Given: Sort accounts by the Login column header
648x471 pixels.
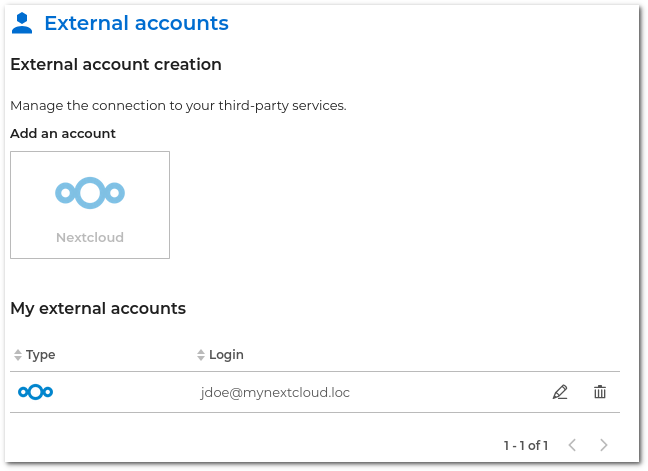Looking at the screenshot, I should tap(226, 355).
